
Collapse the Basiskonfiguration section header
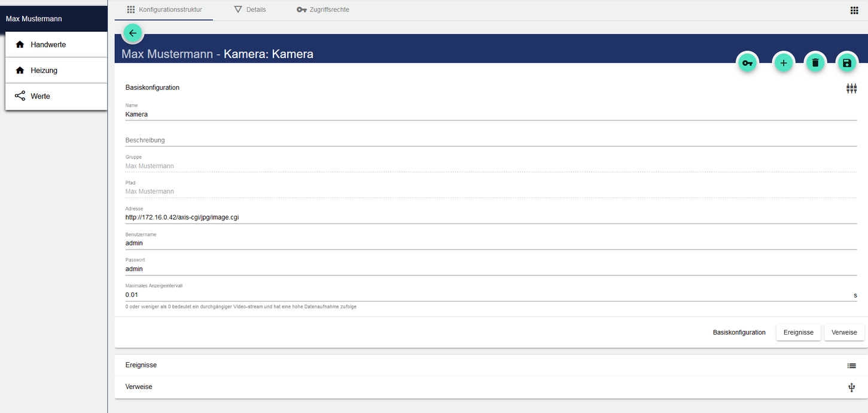coord(153,87)
